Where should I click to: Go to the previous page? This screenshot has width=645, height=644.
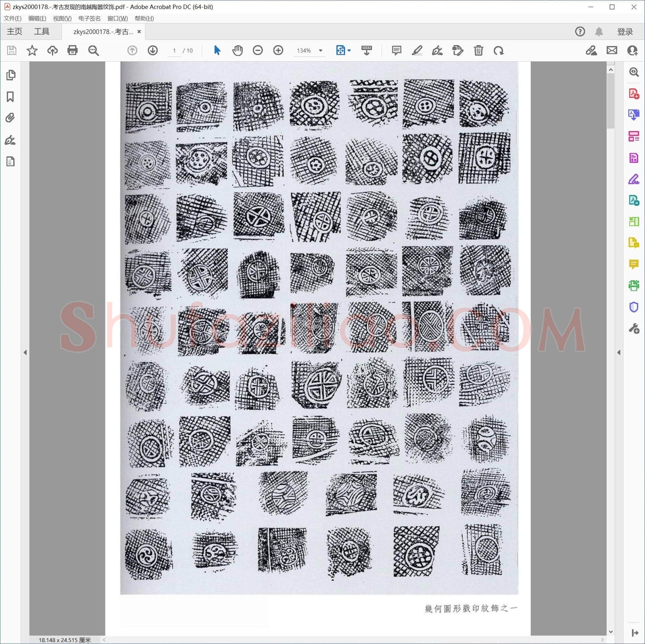point(132,50)
